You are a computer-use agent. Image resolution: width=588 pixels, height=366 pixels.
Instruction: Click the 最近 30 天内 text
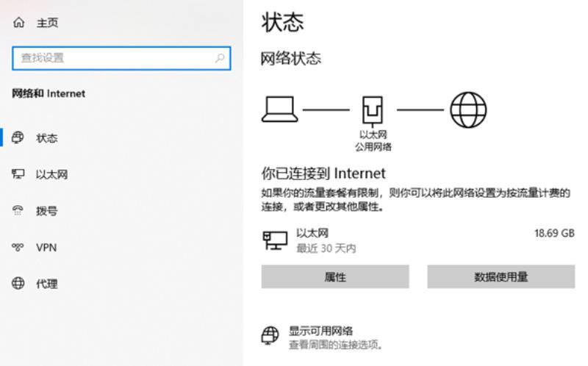point(326,248)
